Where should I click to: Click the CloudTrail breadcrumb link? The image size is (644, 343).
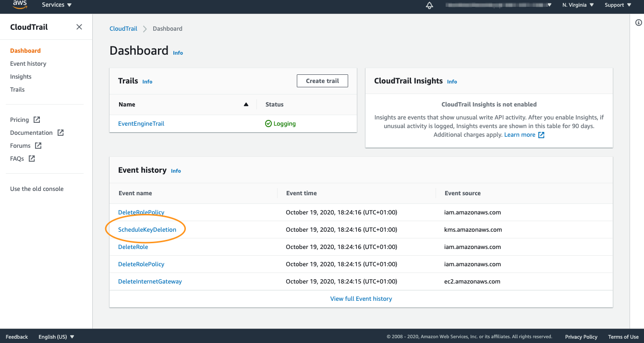click(x=123, y=28)
